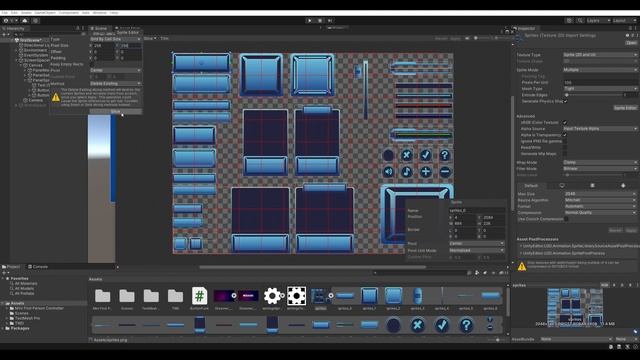This screenshot has height=360, width=640.
Task: Click the Pixel Size Y field in the Slice popup
Action: coord(131,46)
